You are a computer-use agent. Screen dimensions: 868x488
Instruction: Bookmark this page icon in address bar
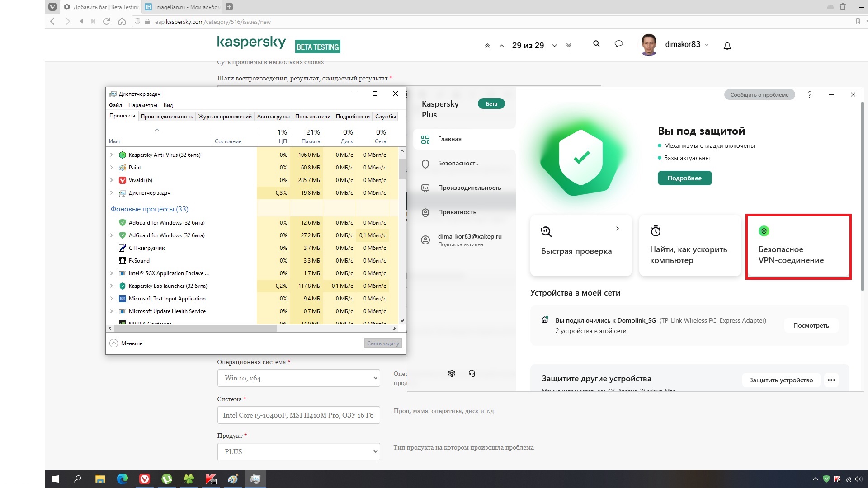(x=858, y=21)
